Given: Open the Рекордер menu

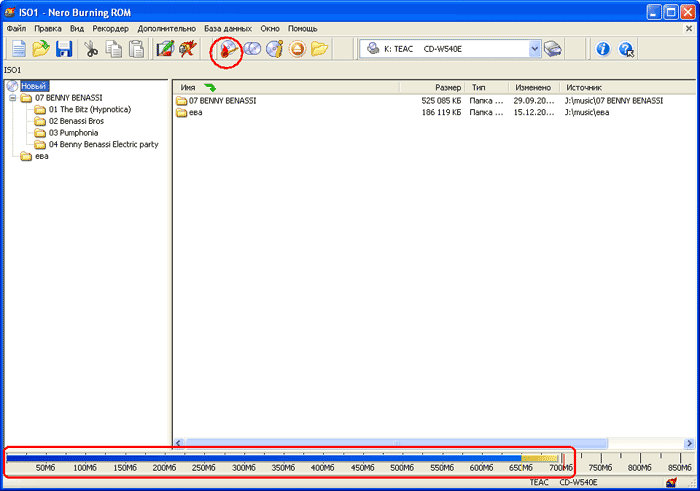Looking at the screenshot, I should pyautogui.click(x=110, y=29).
